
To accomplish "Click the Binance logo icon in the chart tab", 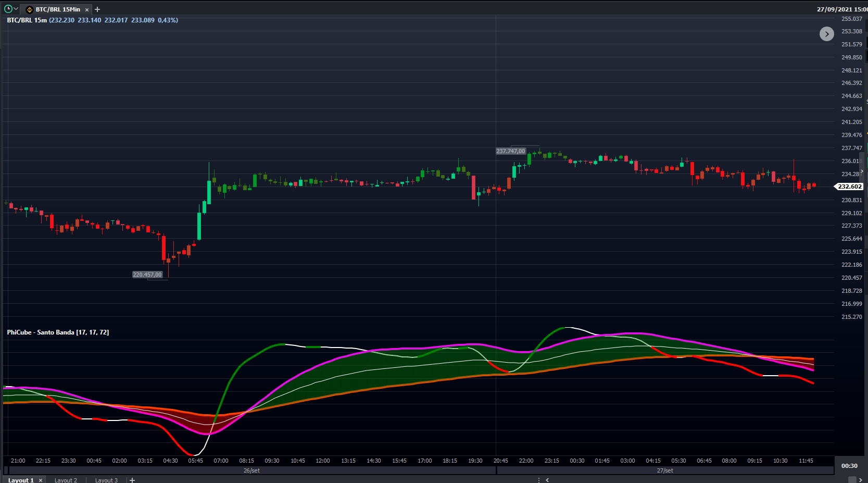I will coord(30,9).
